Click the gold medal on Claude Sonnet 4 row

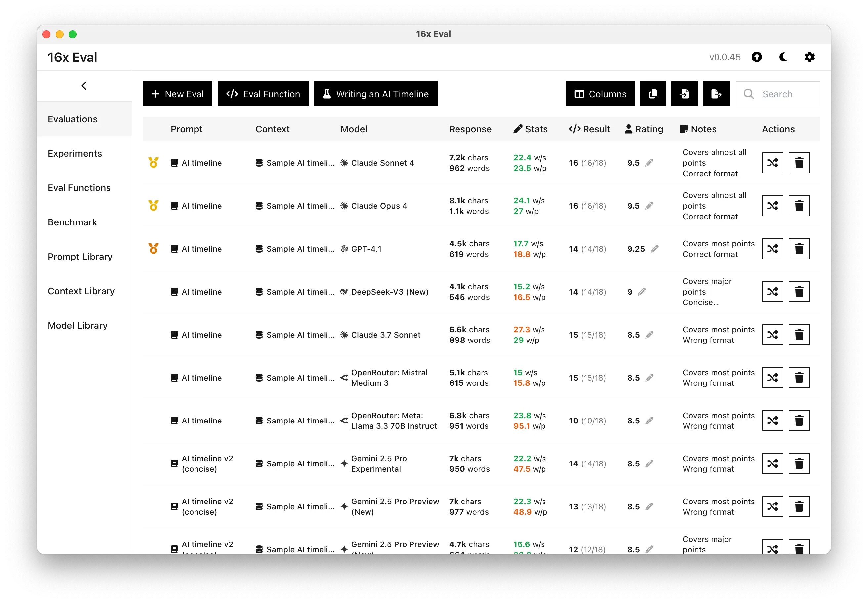click(x=153, y=162)
